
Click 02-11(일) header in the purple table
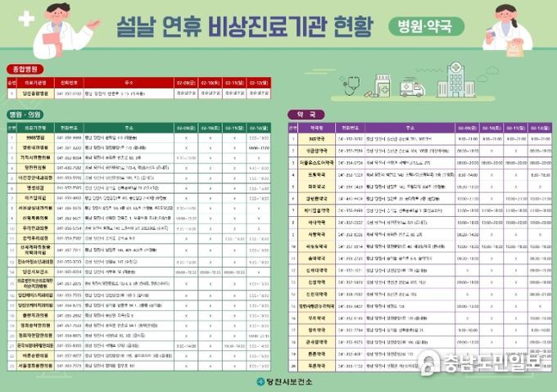coord(516,128)
